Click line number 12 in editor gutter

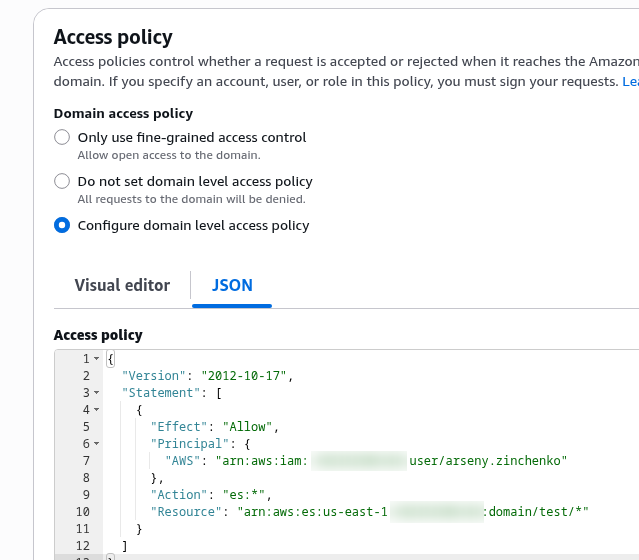[x=83, y=546]
